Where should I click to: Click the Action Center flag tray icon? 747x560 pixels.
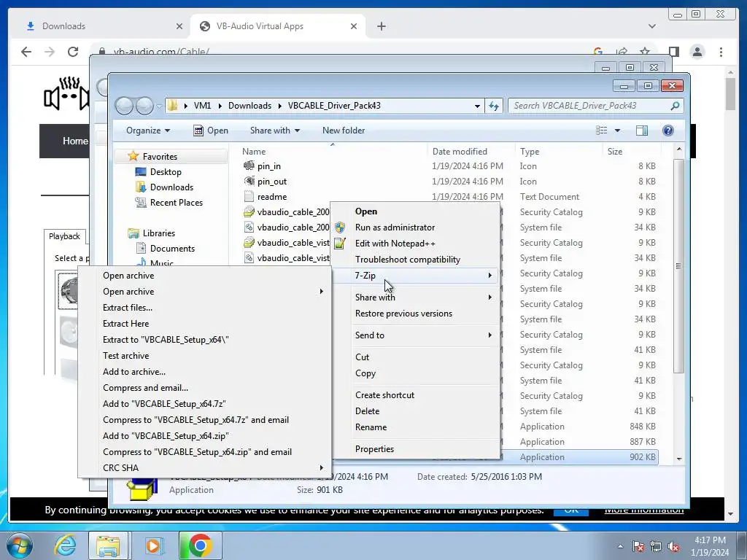click(638, 547)
